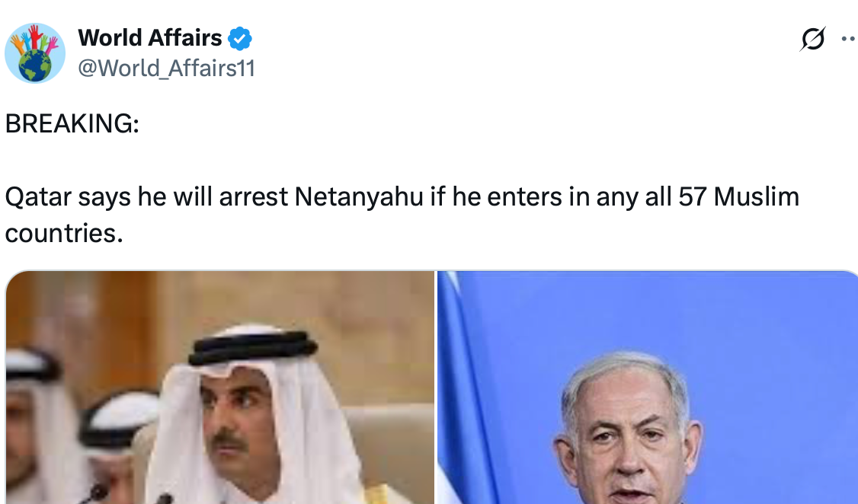Click the word countries. on the second line

point(64,234)
